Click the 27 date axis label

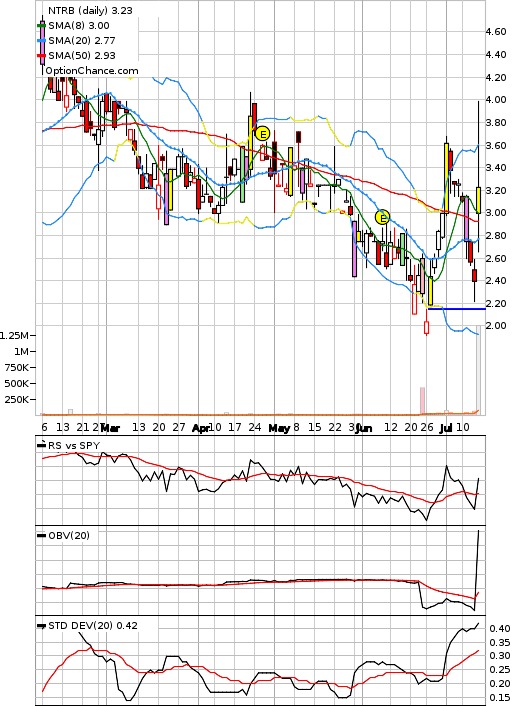click(179, 427)
